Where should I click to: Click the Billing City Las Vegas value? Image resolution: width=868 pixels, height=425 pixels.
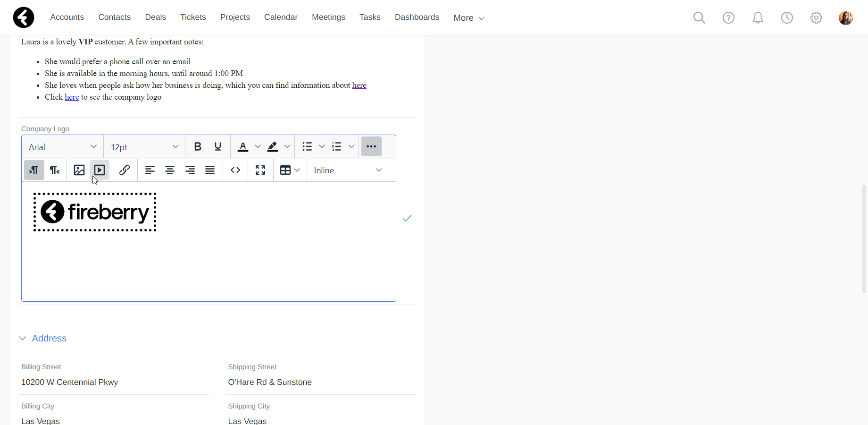coord(41,421)
